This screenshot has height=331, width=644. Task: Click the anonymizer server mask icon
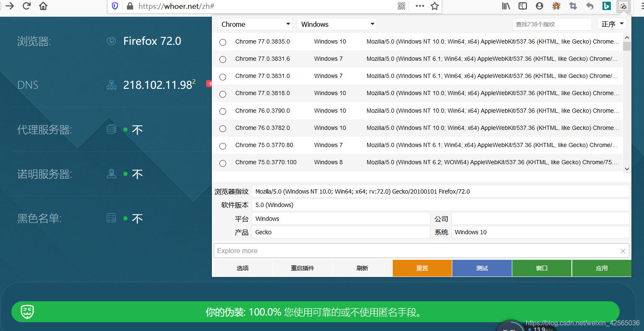[112, 173]
